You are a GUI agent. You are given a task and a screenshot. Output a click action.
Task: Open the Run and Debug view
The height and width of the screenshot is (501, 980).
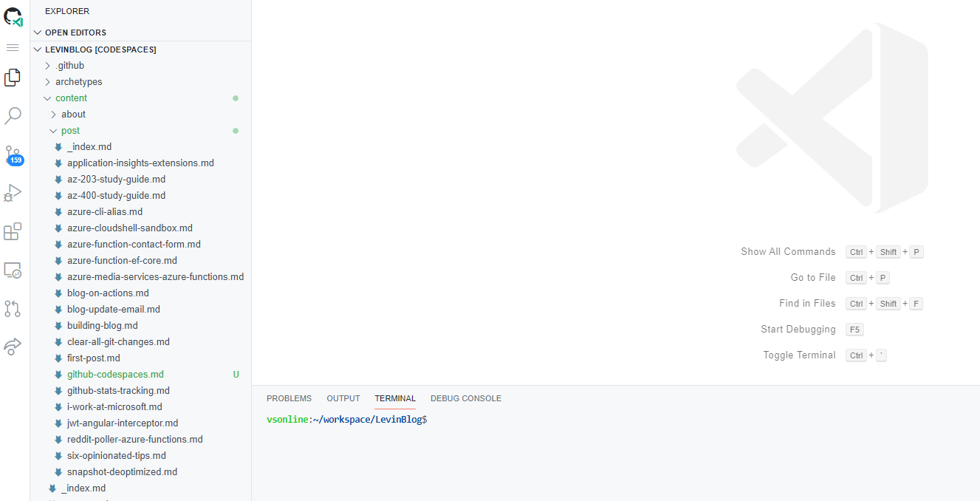13,193
